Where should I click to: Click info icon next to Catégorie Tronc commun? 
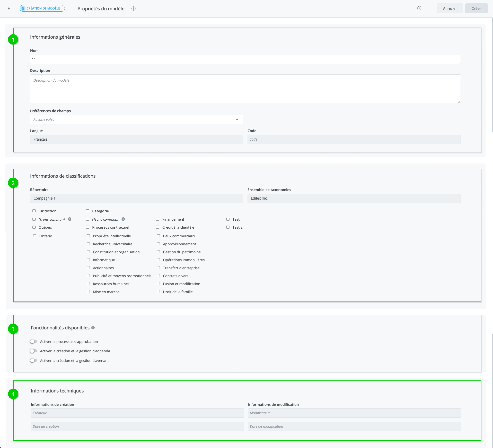coord(123,219)
